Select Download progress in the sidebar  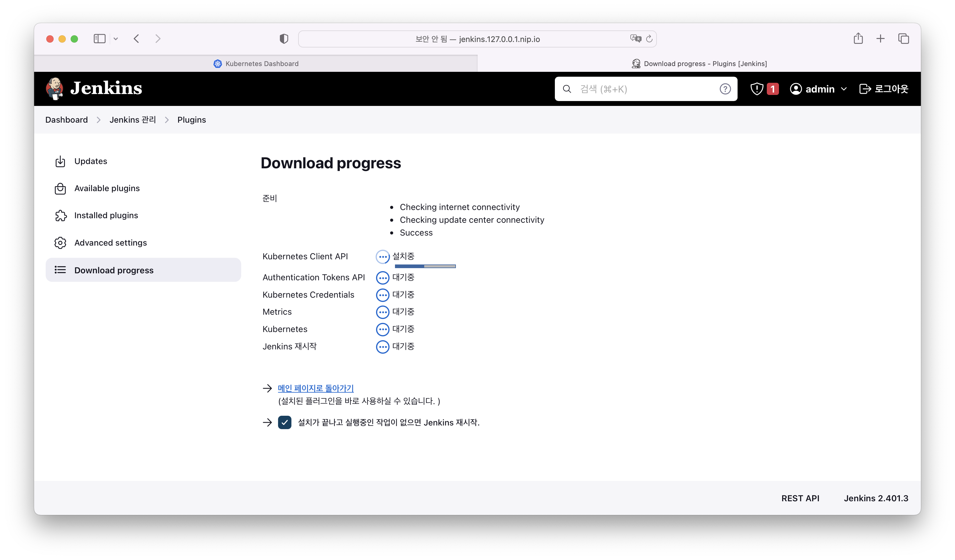[143, 270]
